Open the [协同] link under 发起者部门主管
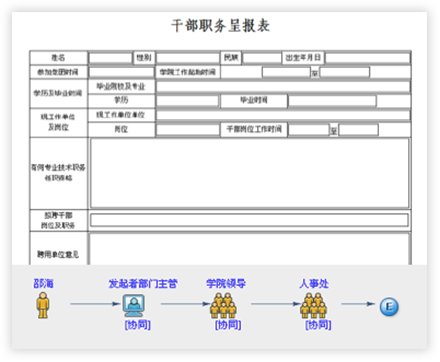 138,325
